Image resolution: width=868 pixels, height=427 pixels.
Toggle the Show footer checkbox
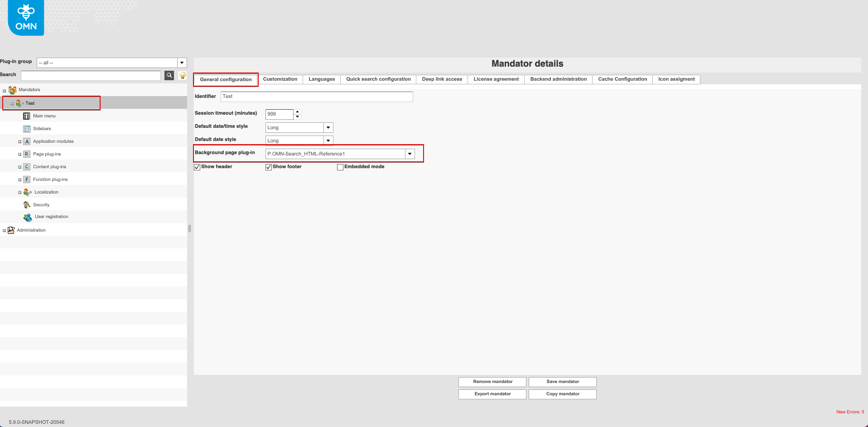pyautogui.click(x=269, y=167)
